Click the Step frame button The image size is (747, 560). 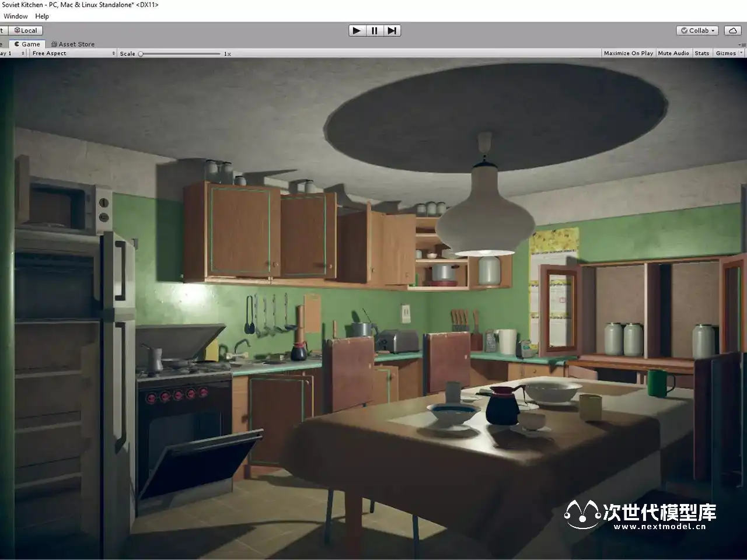coord(392,30)
